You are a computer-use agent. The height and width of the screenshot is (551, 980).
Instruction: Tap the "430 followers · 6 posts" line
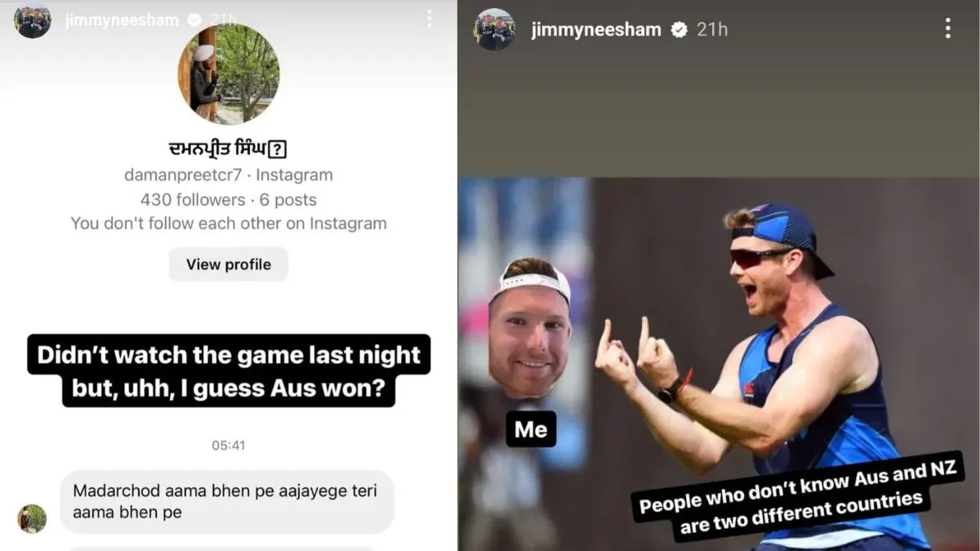click(229, 199)
